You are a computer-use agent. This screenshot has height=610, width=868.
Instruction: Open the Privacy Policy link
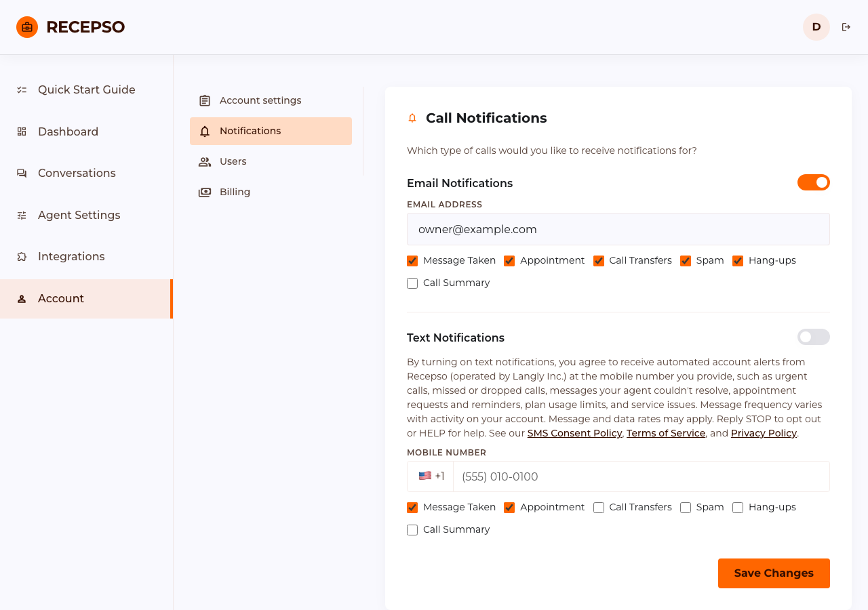[x=764, y=433]
